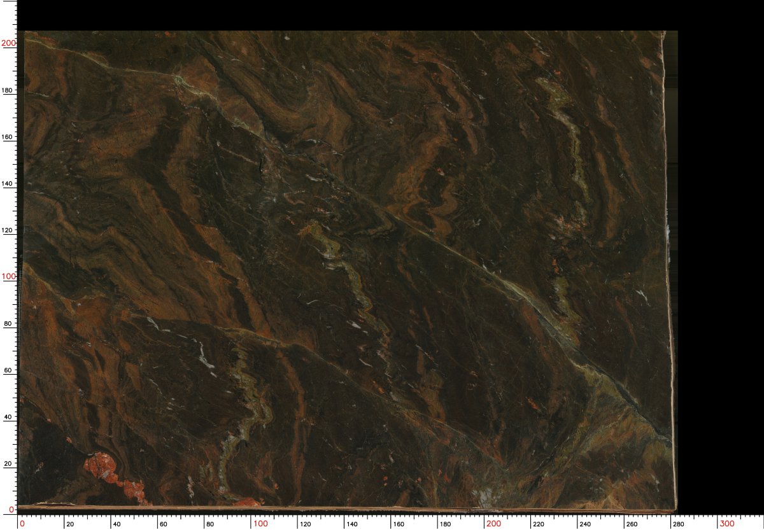Select the 140 mark on the vertical ruler
The image size is (764, 532).
pyautogui.click(x=8, y=183)
